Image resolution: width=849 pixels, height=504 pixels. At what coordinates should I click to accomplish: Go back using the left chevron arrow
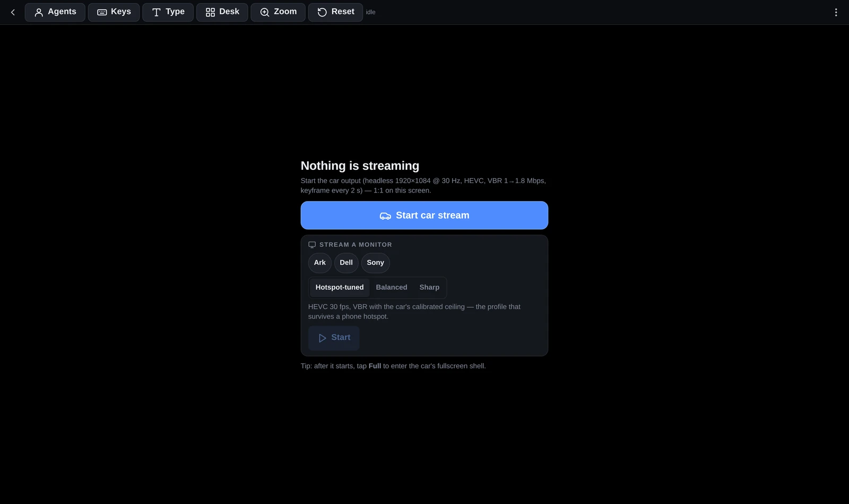pos(13,12)
